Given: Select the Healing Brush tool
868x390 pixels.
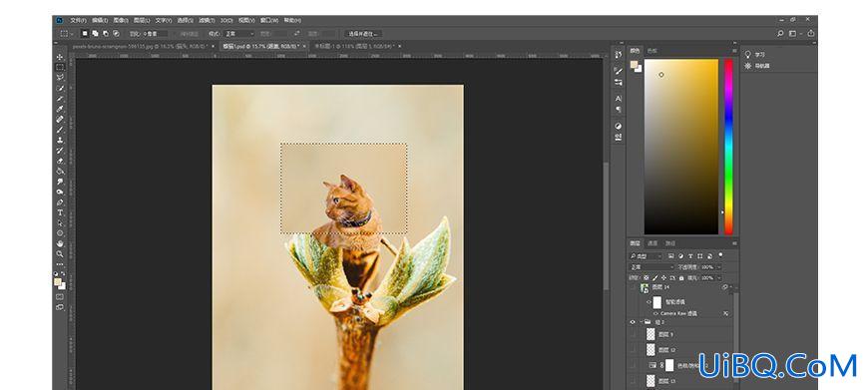Looking at the screenshot, I should 60,119.
